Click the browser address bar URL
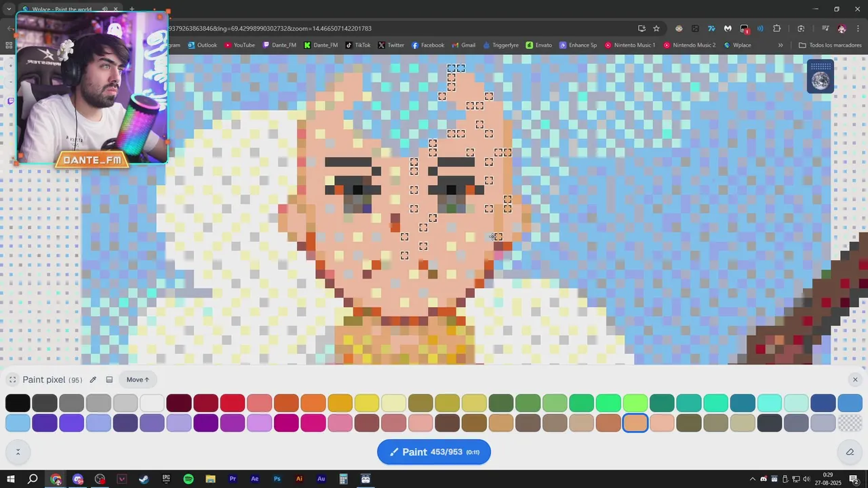The width and height of the screenshot is (868, 488). pyautogui.click(x=270, y=28)
